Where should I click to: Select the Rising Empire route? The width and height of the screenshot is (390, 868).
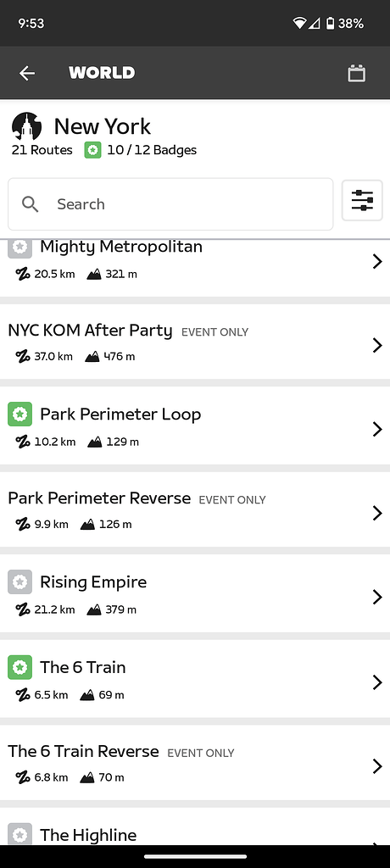click(x=195, y=594)
